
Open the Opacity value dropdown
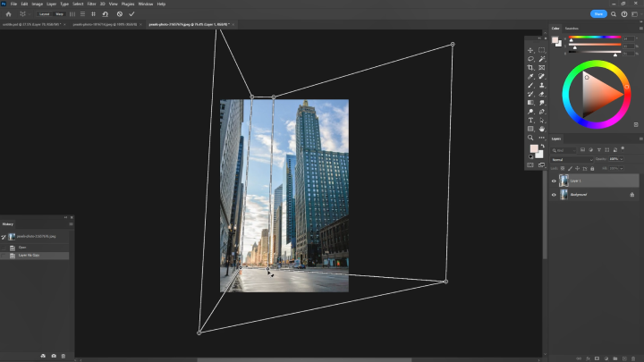point(622,159)
